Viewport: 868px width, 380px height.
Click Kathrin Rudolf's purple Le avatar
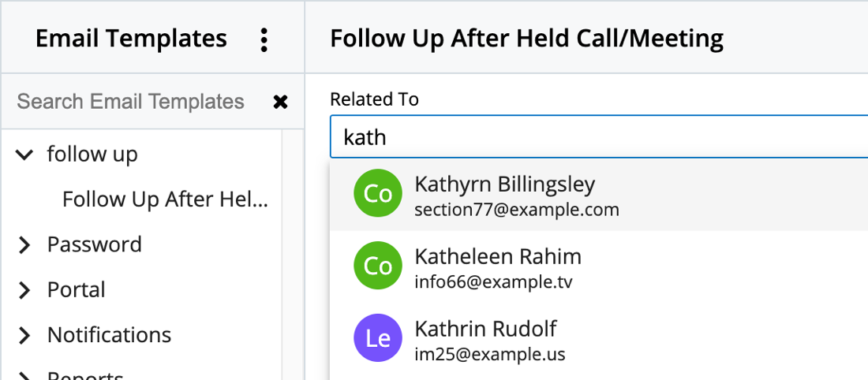pyautogui.click(x=379, y=338)
